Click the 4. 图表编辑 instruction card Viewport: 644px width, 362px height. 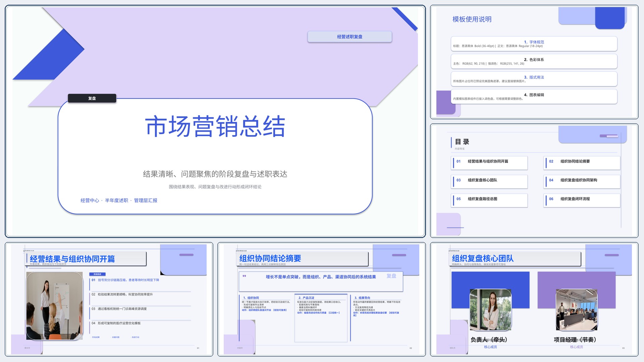click(x=534, y=97)
